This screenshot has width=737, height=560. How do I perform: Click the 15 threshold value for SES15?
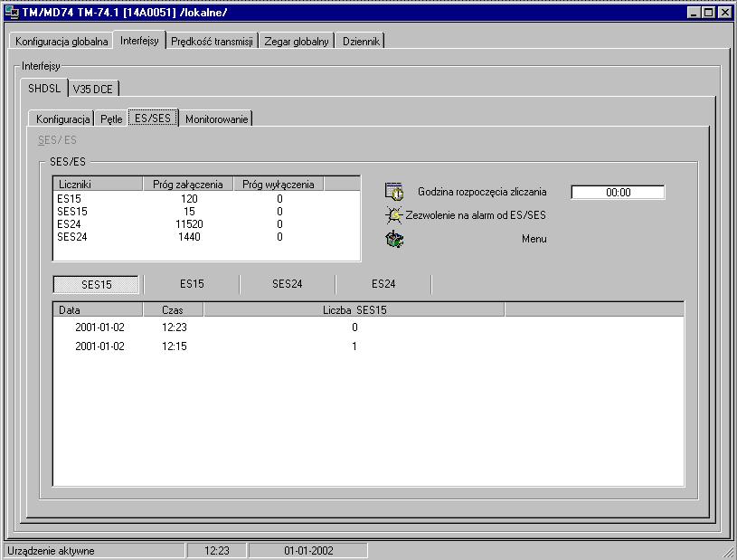pos(189,212)
